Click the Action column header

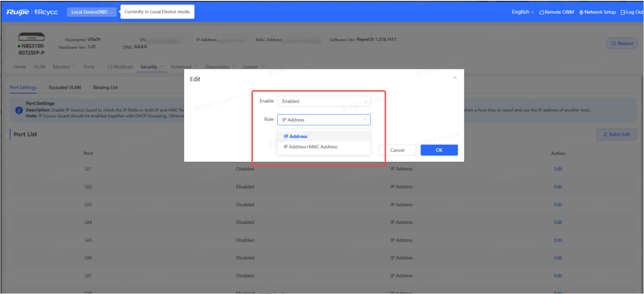pyautogui.click(x=558, y=153)
